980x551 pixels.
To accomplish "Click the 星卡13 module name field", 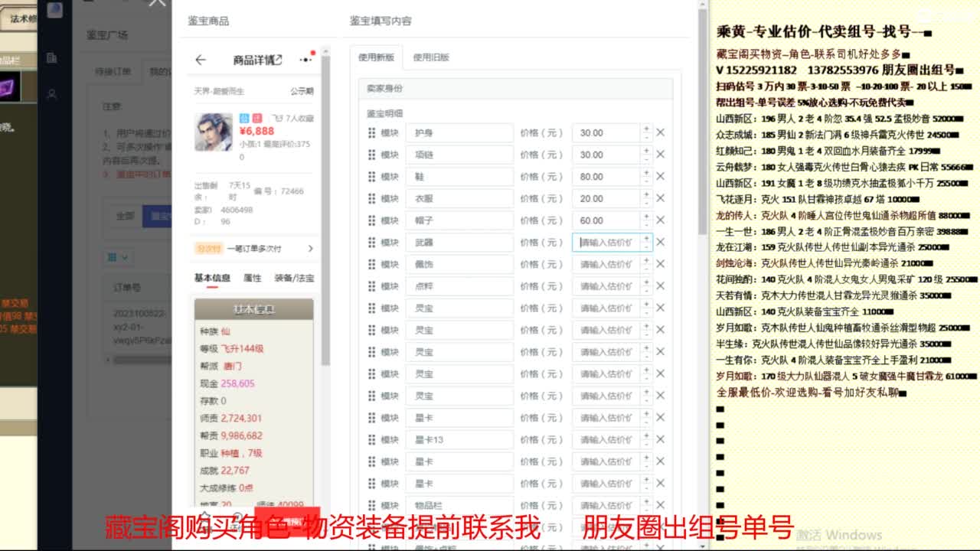I will (459, 440).
